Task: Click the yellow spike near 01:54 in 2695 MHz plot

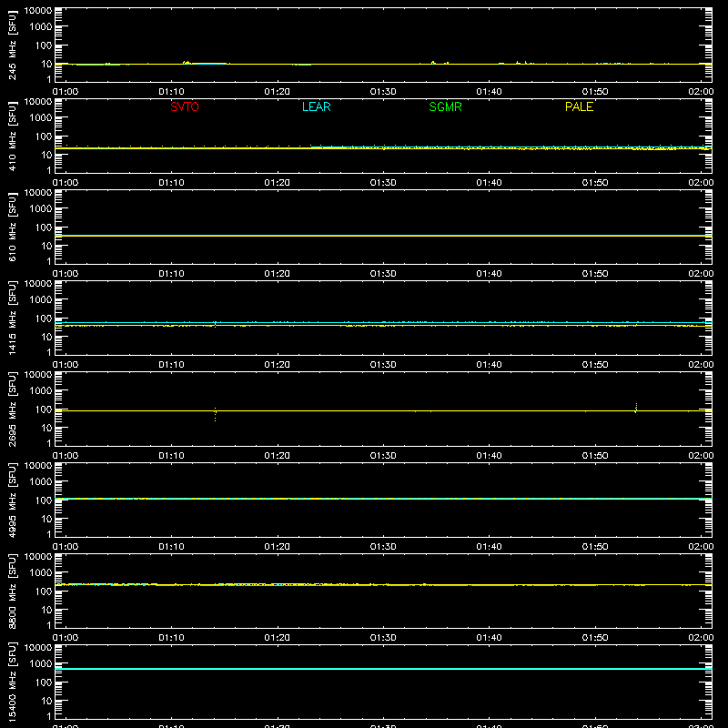Action: click(636, 408)
